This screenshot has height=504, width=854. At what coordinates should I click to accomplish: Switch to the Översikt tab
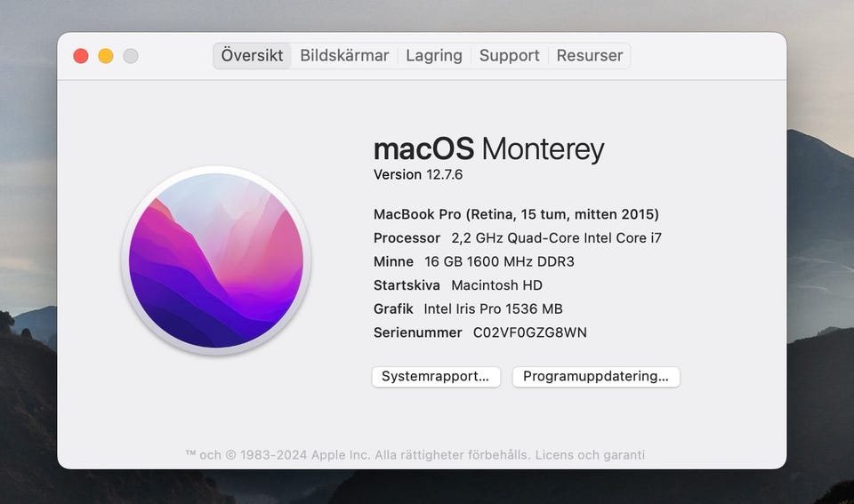pos(252,55)
